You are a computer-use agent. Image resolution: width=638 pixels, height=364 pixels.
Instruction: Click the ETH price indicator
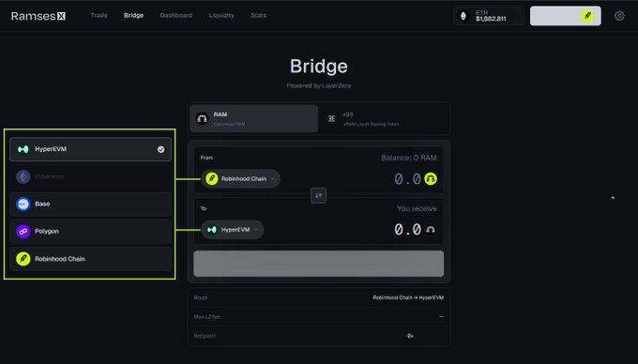click(488, 16)
